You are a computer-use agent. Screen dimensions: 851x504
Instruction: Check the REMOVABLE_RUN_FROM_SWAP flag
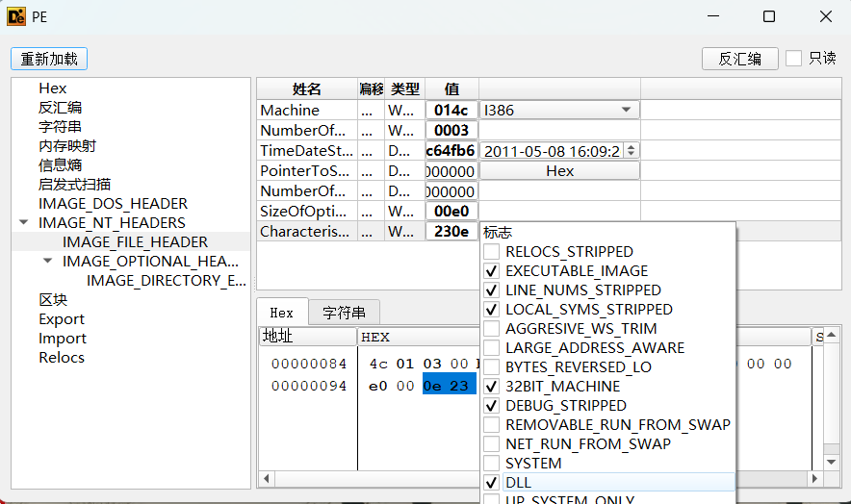click(492, 425)
